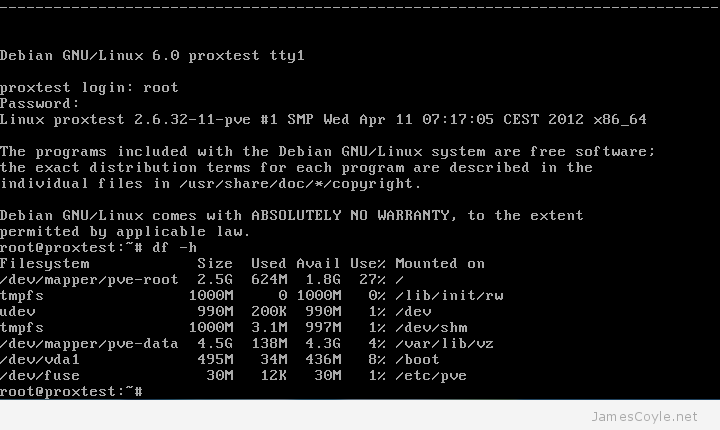Click the '4.5G' size of pve-data

pyautogui.click(x=215, y=344)
